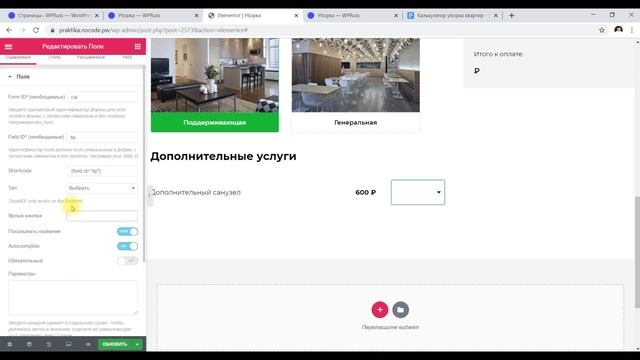Open the revision history icon
This screenshot has width=640, height=360.
click(49, 344)
